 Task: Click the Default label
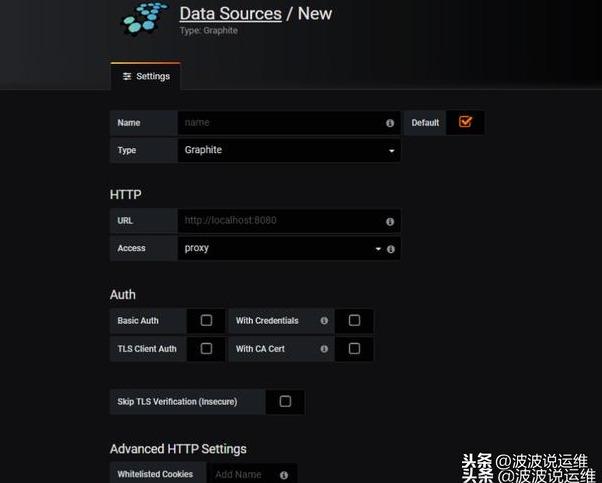(x=425, y=123)
